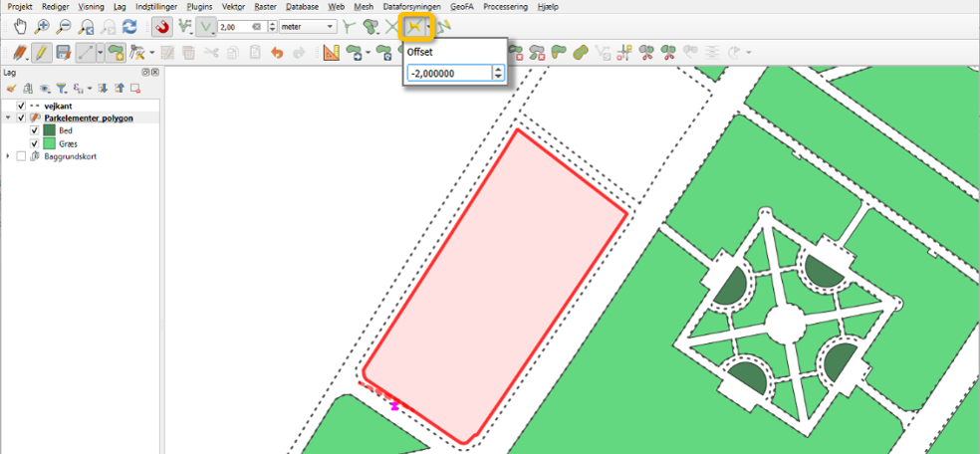Open the Dataforsyningen menu
Image resolution: width=980 pixels, height=454 pixels.
pyautogui.click(x=412, y=7)
